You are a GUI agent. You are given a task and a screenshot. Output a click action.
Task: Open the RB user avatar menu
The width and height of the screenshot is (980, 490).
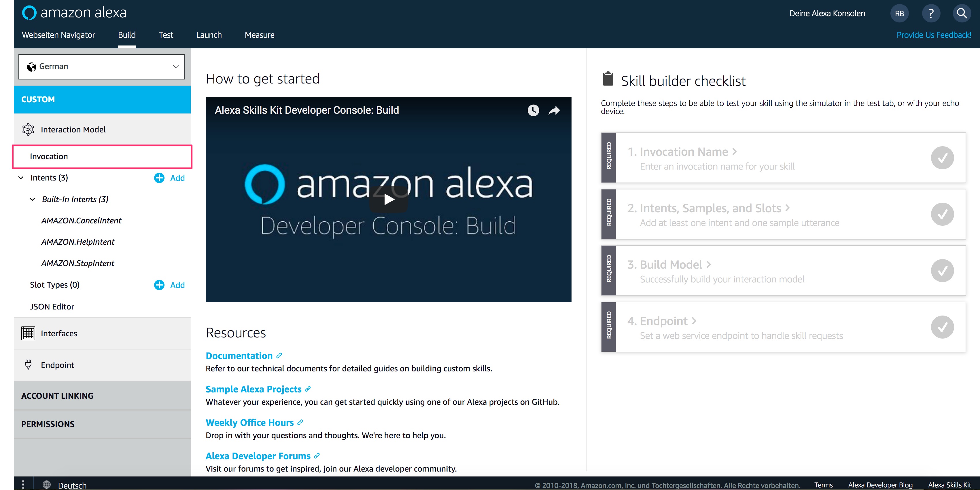click(899, 13)
